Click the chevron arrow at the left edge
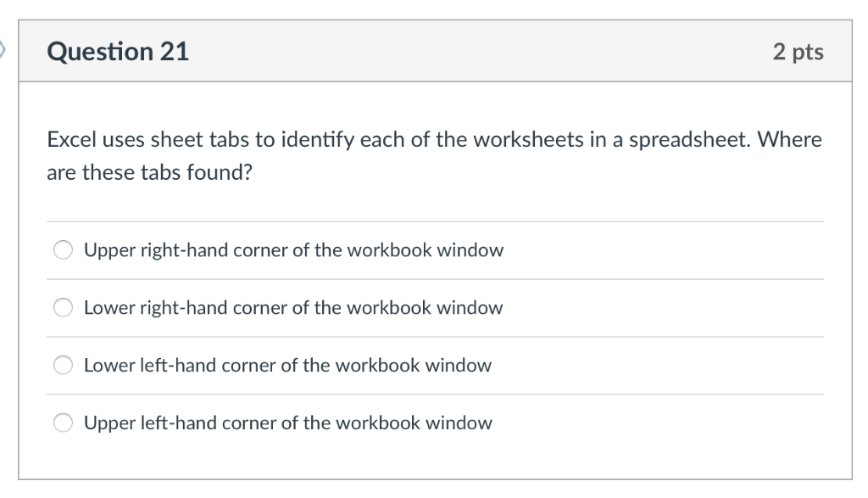Screen dimensions: 868x498 click(3, 48)
